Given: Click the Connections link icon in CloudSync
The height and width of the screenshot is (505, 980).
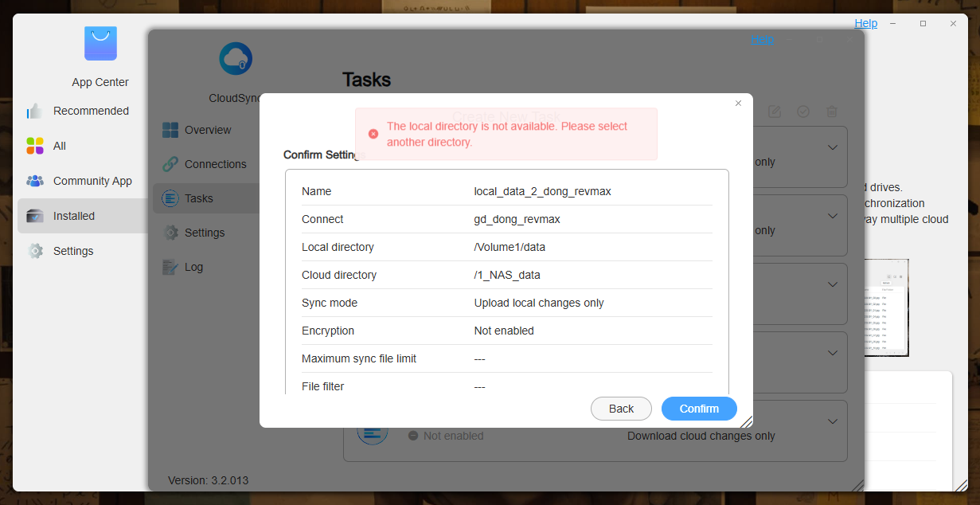Looking at the screenshot, I should point(170,164).
